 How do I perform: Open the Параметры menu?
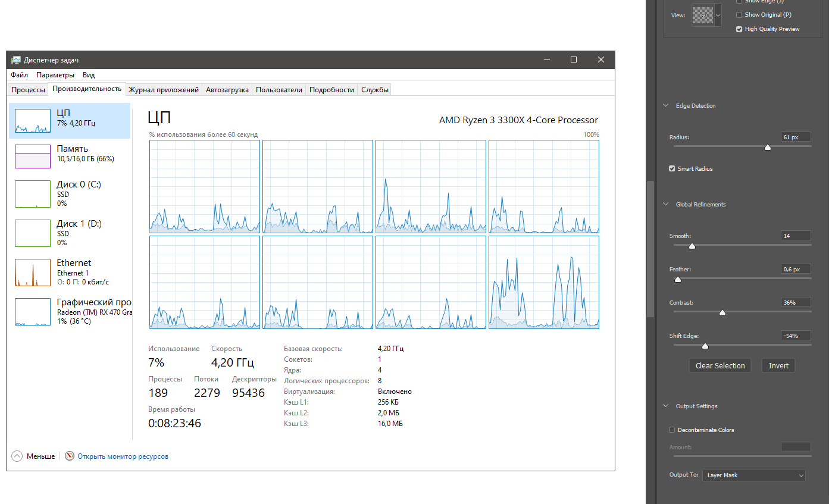click(55, 75)
